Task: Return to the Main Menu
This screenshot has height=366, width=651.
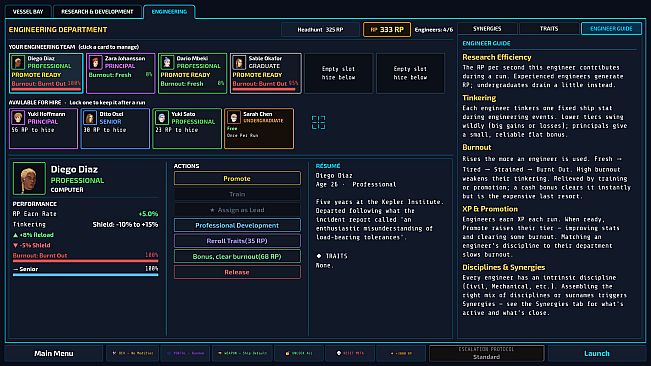Action: (x=54, y=353)
